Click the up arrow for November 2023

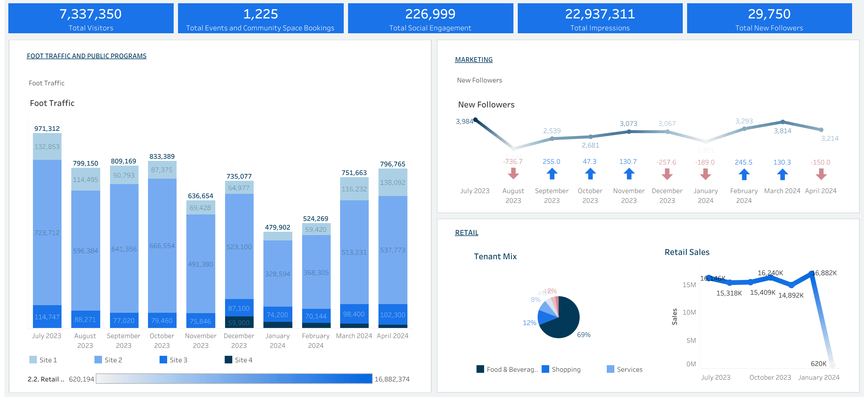click(x=628, y=174)
